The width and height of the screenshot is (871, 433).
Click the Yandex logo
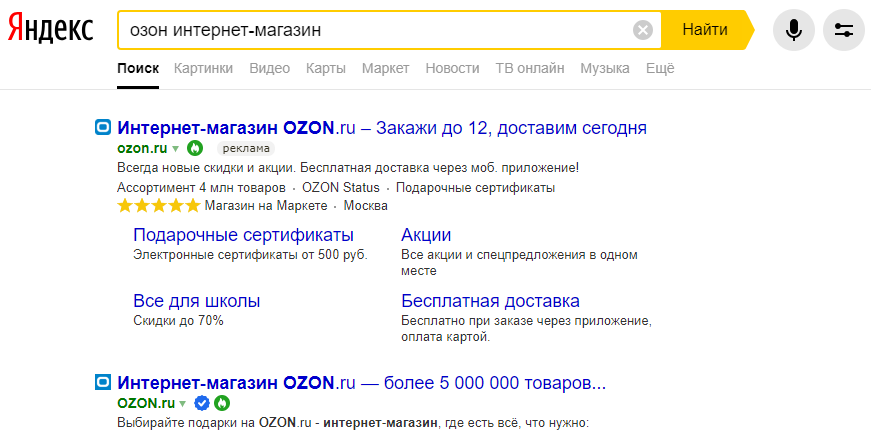50,30
